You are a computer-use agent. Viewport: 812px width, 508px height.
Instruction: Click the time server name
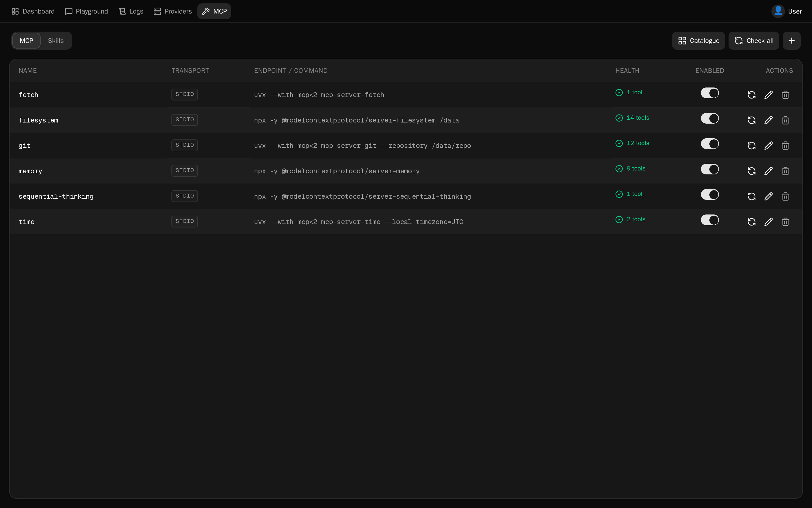tap(27, 222)
